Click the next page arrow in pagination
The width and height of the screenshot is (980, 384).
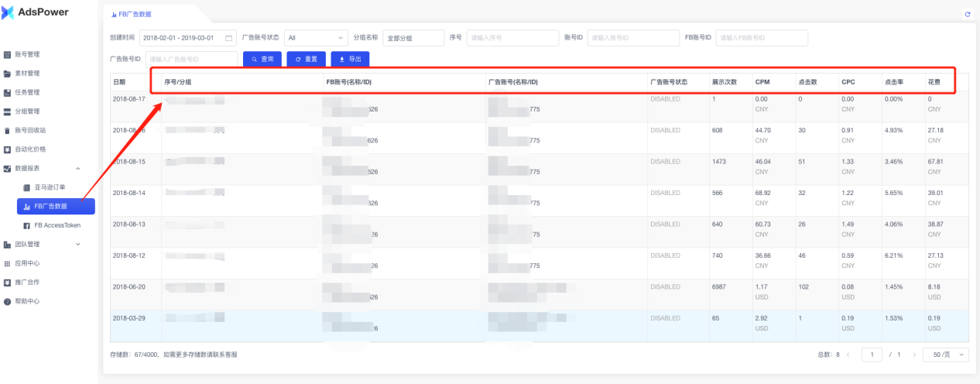click(914, 355)
